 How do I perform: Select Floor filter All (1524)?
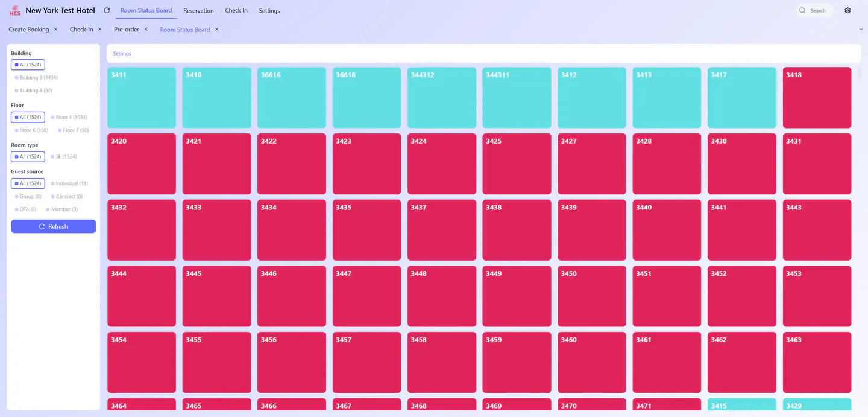pos(28,117)
